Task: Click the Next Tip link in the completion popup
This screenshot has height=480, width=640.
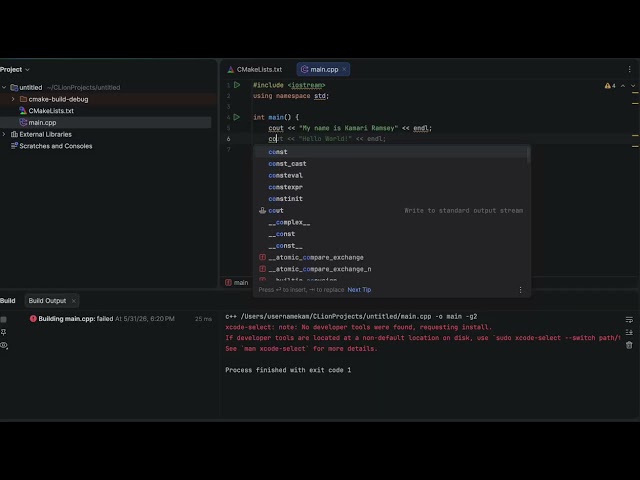Action: [359, 290]
